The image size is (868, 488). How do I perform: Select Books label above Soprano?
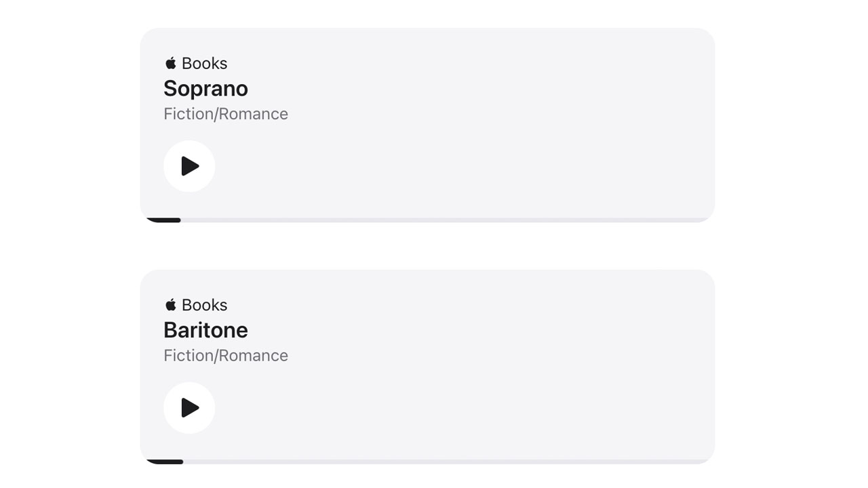point(204,63)
